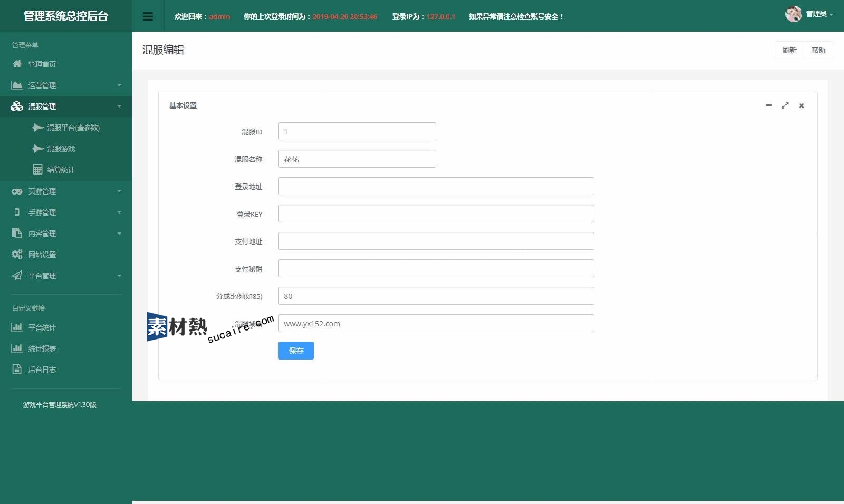Expand the 手游管理 submenu arrow
This screenshot has width=844, height=504.
(119, 212)
